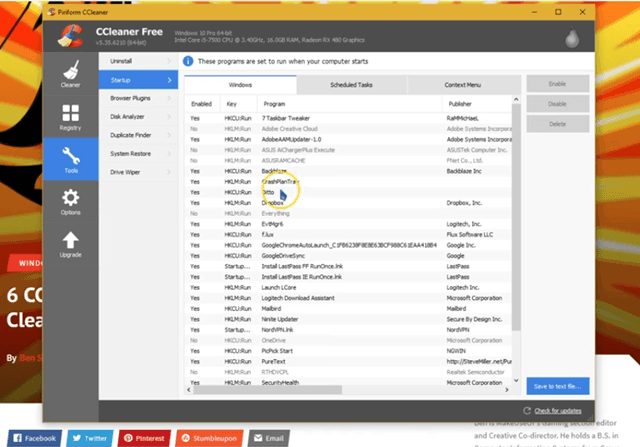
Task: Click the refresh icon beside Check for updates
Action: 527,410
